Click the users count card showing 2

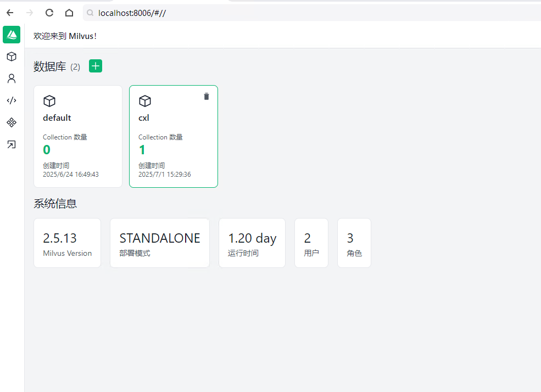[311, 243]
